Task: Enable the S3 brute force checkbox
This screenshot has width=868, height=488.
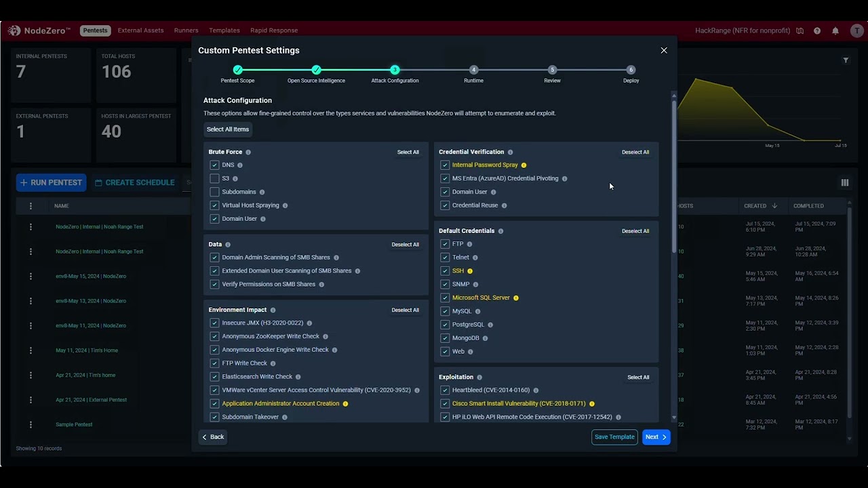Action: coord(214,179)
